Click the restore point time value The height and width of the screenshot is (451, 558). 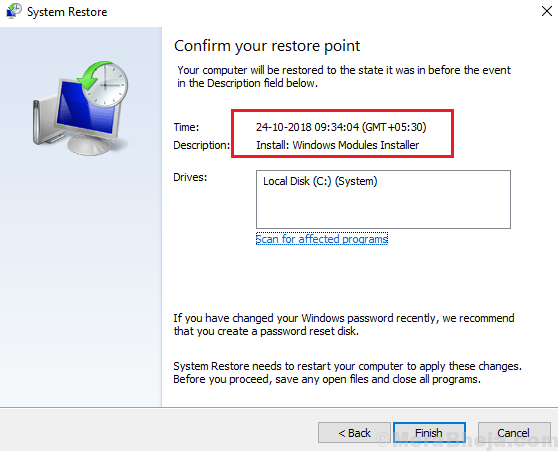coord(341,127)
